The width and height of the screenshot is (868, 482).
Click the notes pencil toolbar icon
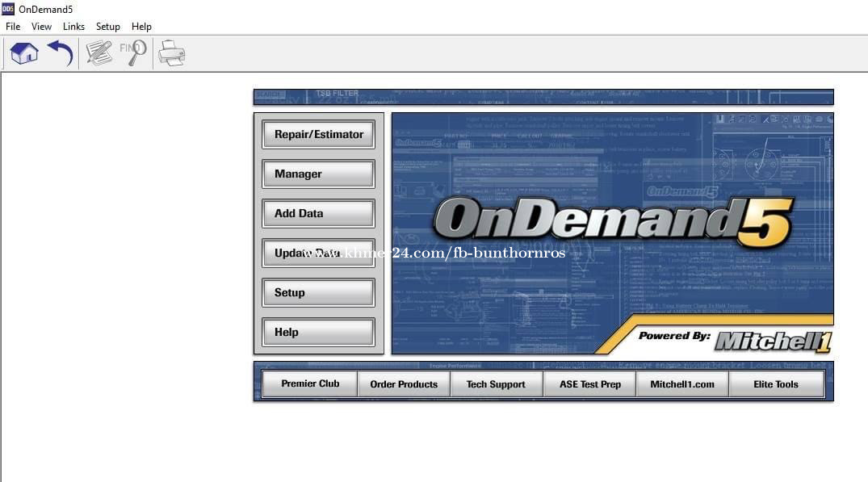[99, 53]
